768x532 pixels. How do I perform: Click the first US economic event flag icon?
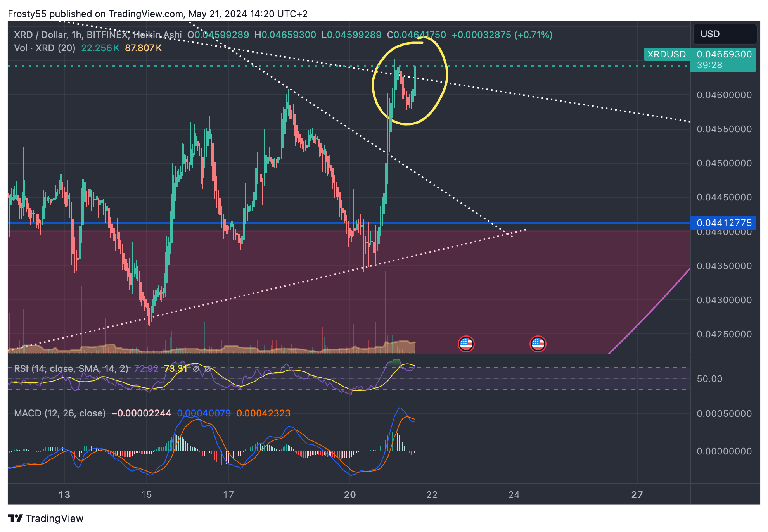(x=466, y=344)
